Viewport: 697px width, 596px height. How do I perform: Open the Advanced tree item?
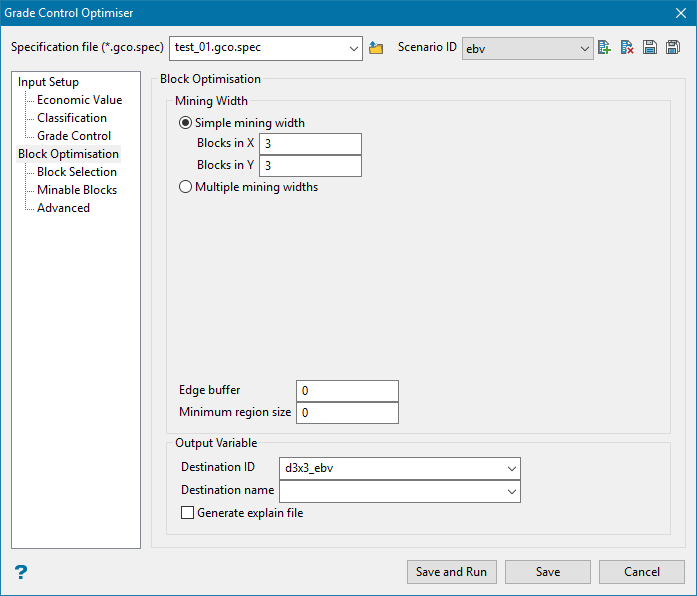point(63,208)
